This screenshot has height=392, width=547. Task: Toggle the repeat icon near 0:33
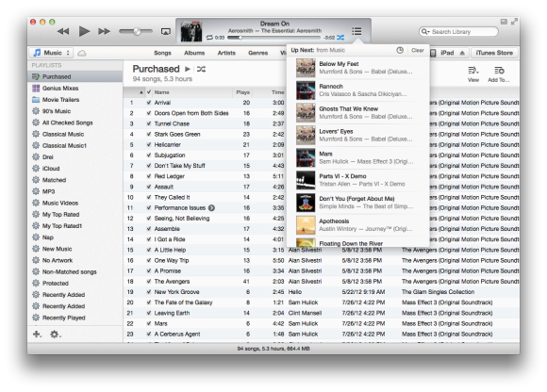tap(209, 38)
